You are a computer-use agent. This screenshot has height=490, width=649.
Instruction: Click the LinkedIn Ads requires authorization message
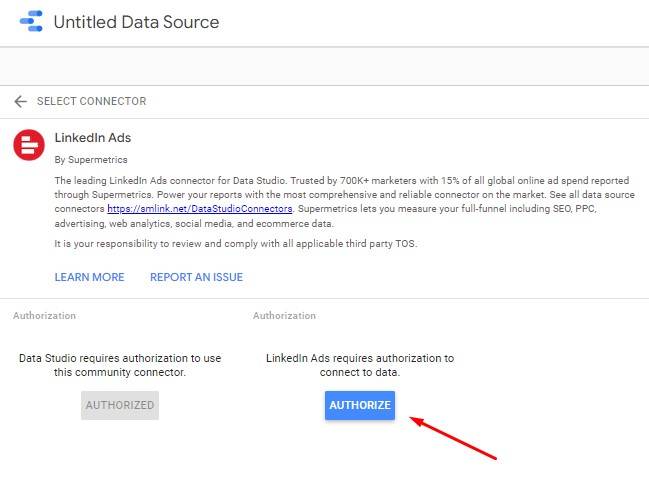[x=360, y=365]
